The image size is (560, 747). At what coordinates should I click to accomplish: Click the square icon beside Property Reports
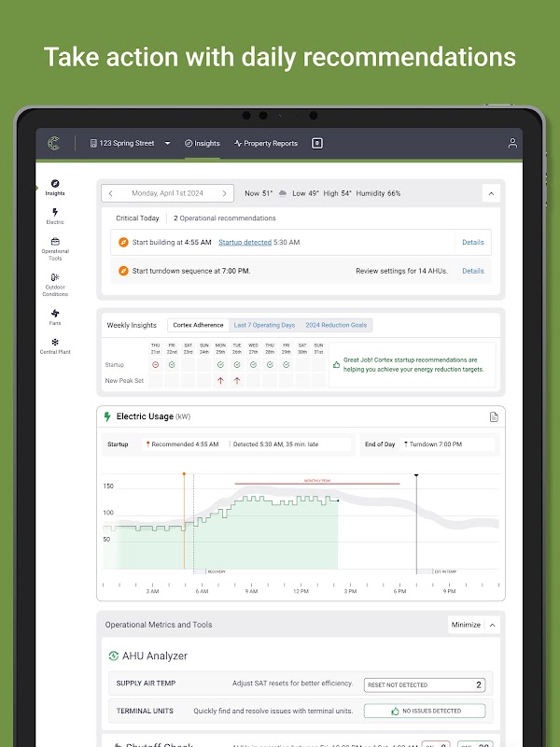point(317,143)
